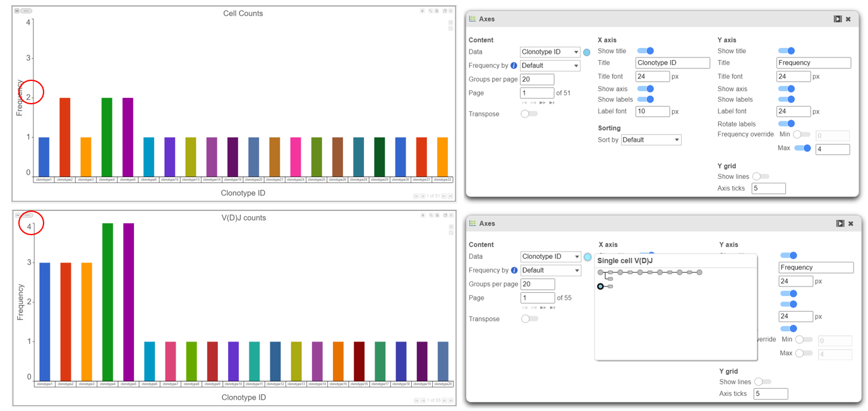Click the last page arrow in bottom Axes panel

click(x=552, y=307)
